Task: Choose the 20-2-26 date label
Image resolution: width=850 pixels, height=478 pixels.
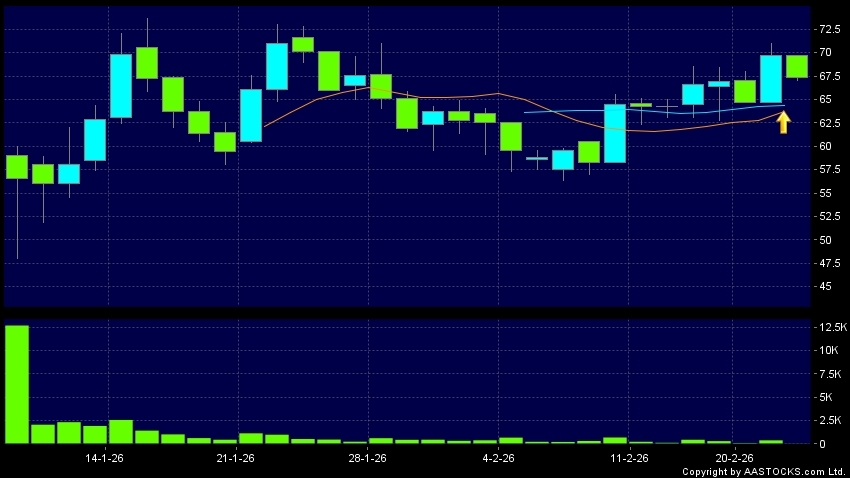Action: tap(734, 458)
